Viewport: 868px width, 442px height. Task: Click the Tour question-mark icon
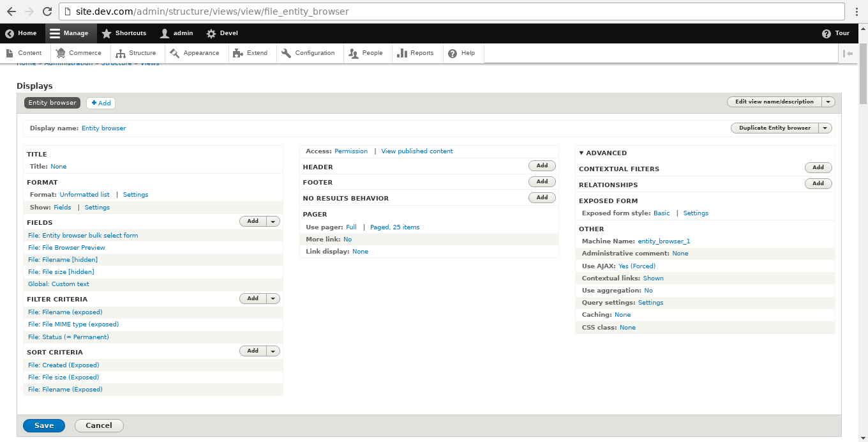[x=825, y=33]
